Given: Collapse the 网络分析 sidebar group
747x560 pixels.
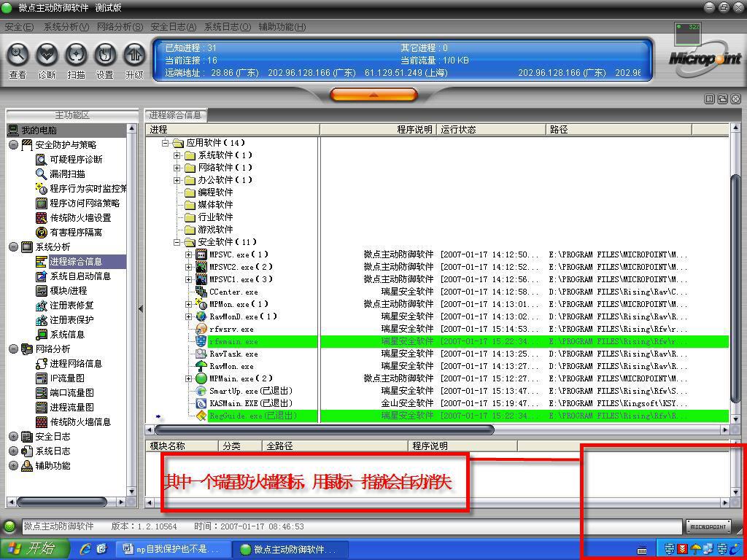Looking at the screenshot, I should (x=13, y=349).
